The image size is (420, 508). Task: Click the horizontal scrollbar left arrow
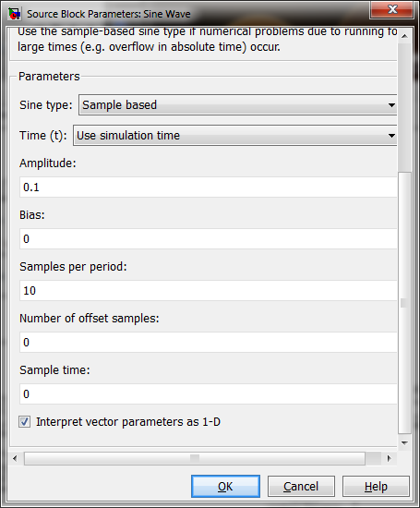tap(15, 458)
